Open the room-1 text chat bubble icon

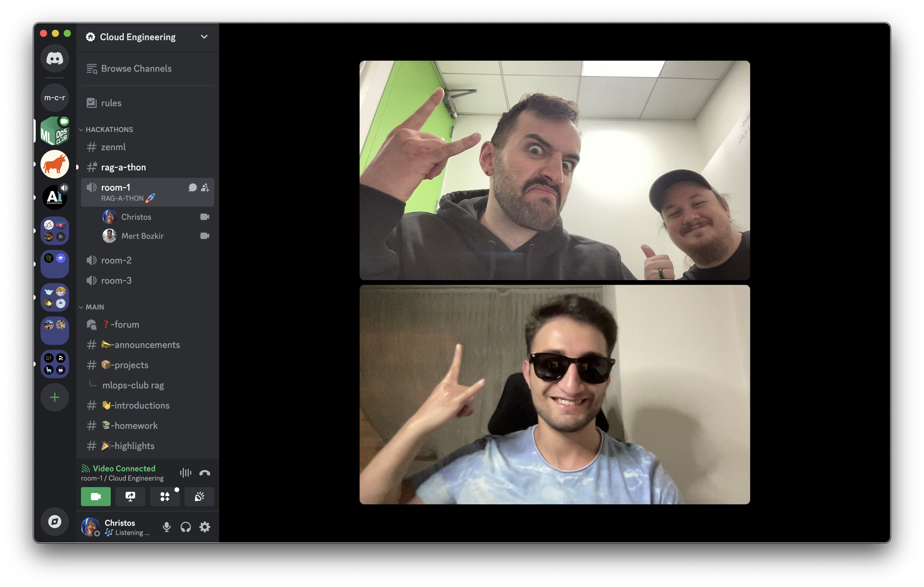193,187
